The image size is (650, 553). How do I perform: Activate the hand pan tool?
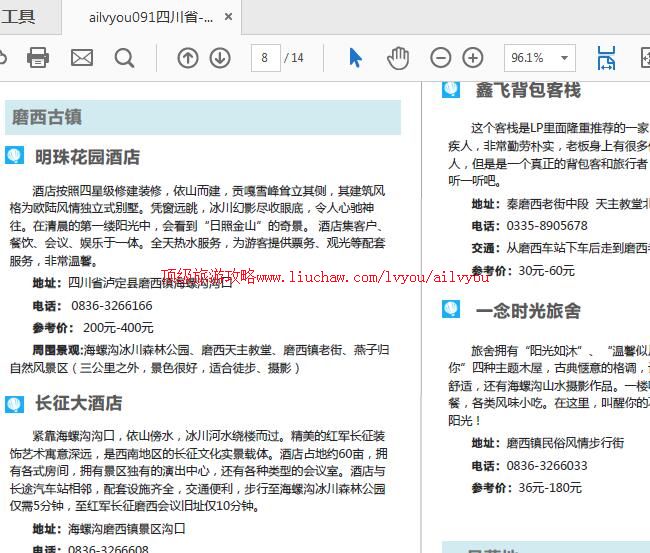point(398,58)
